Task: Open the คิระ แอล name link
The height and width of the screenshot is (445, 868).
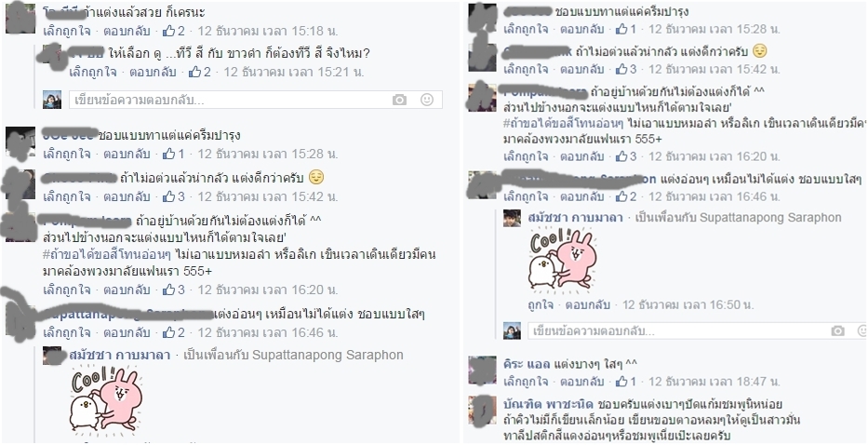Action: (x=527, y=364)
